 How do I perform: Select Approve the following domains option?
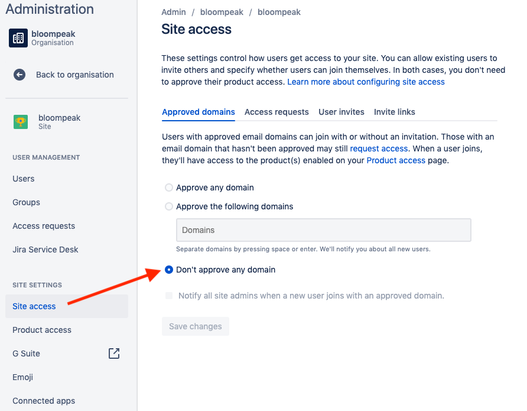point(169,206)
